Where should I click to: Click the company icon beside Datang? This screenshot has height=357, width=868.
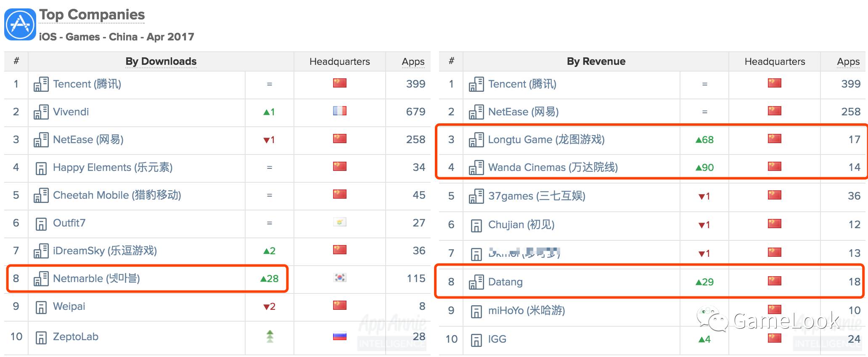tap(476, 282)
